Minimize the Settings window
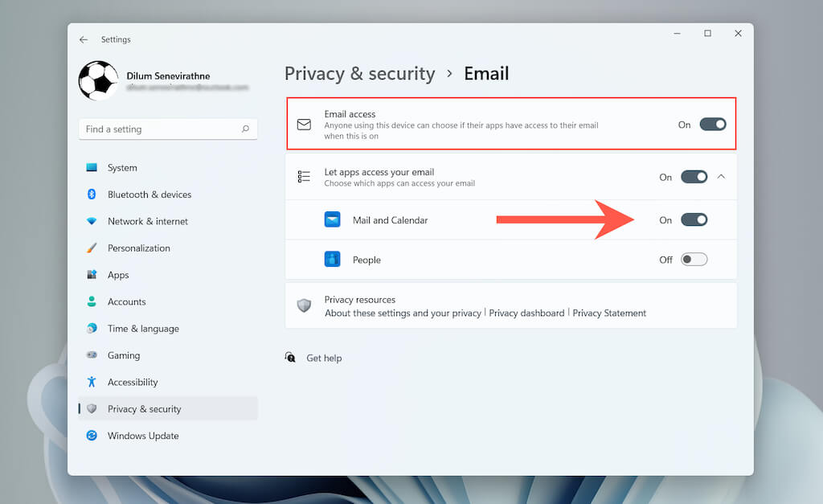 pyautogui.click(x=677, y=33)
